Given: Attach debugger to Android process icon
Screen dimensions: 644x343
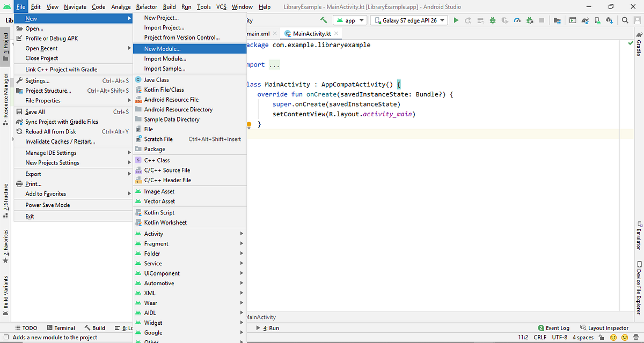Looking at the screenshot, I should [530, 19].
